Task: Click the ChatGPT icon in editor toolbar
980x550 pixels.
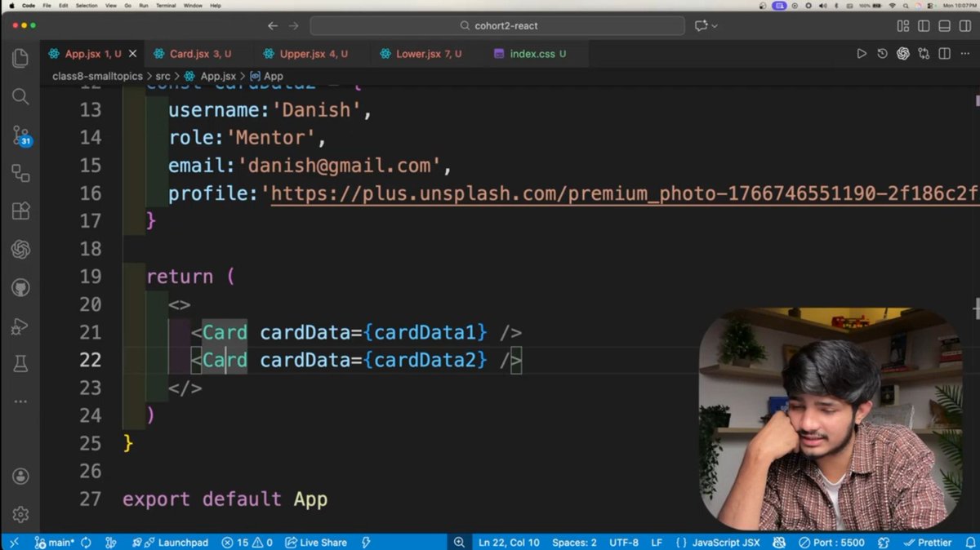Action: click(903, 54)
